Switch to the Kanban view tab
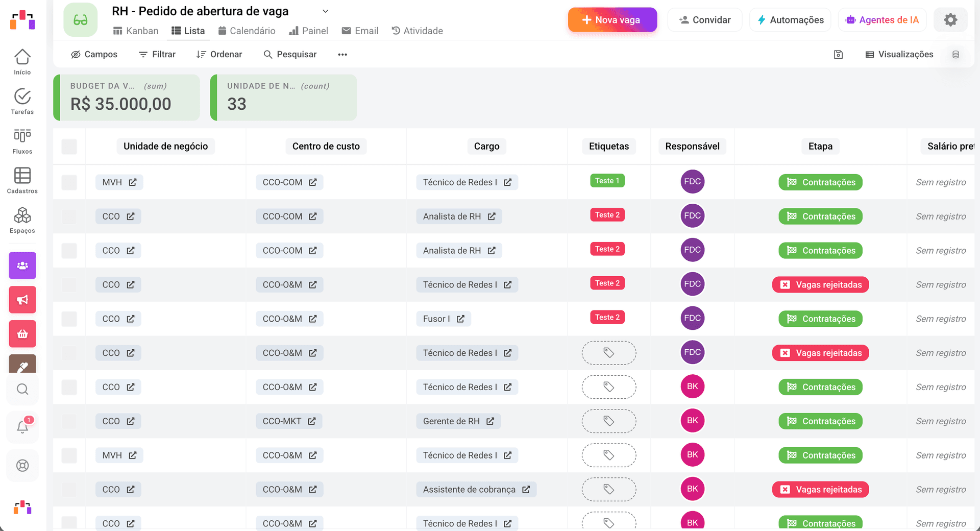Image resolution: width=980 pixels, height=531 pixels. point(136,31)
